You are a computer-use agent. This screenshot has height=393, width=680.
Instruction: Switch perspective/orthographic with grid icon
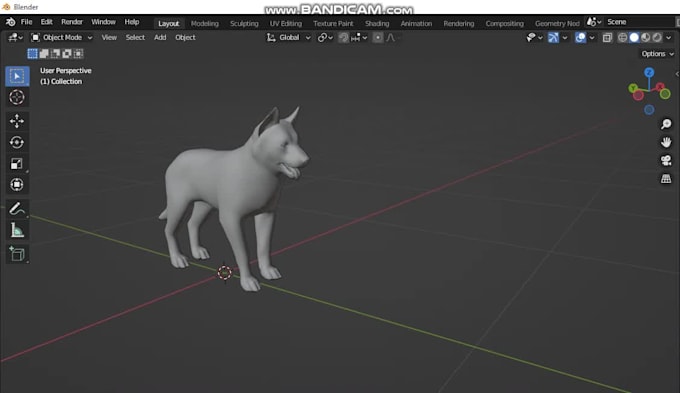[666, 179]
